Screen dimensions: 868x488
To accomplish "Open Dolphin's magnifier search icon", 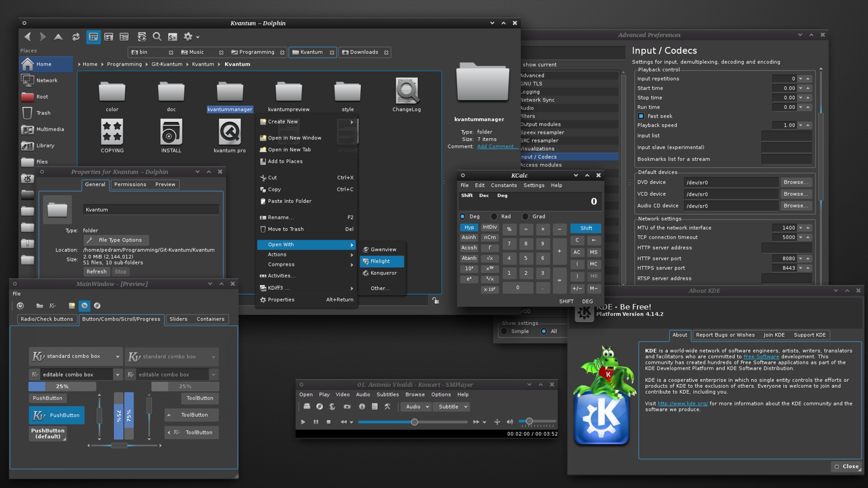I will 157,37.
